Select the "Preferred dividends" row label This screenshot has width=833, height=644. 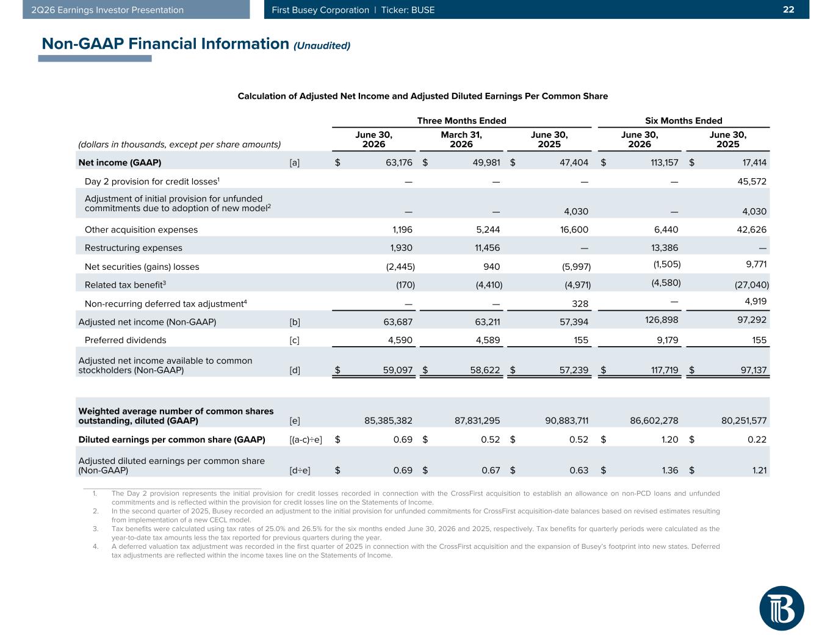coord(125,340)
